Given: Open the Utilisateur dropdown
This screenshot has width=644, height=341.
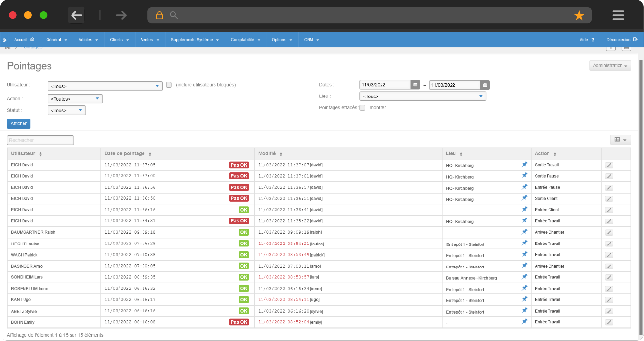Looking at the screenshot, I should coord(105,86).
